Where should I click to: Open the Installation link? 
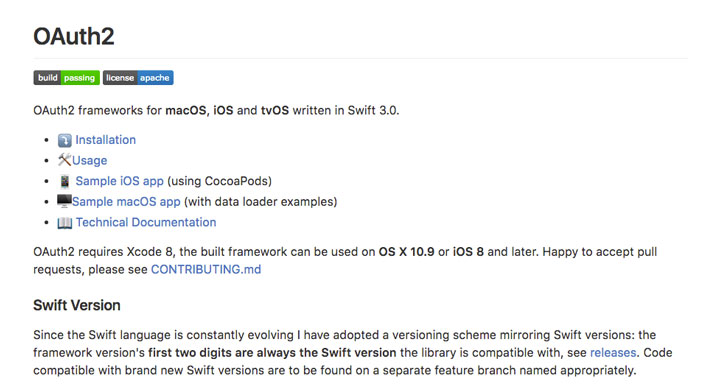tap(106, 140)
